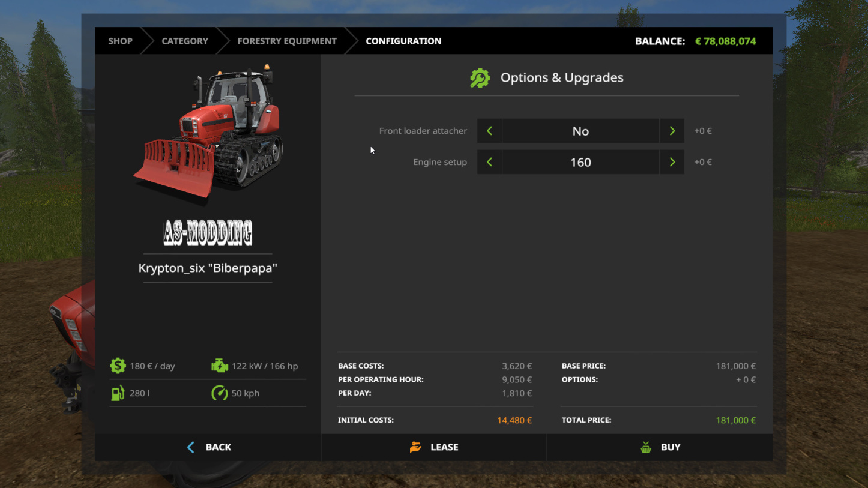The width and height of the screenshot is (868, 488).
Task: Click the green wrench Options & Upgrades icon
Action: (480, 78)
